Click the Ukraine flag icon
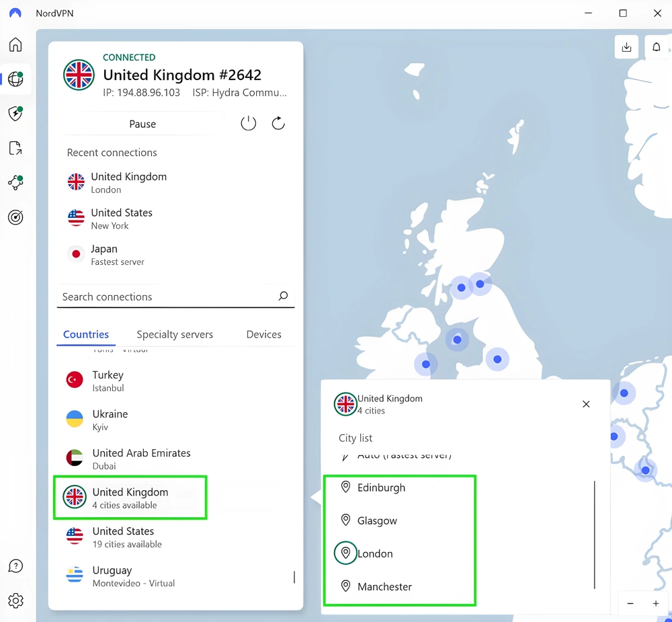 pyautogui.click(x=75, y=419)
